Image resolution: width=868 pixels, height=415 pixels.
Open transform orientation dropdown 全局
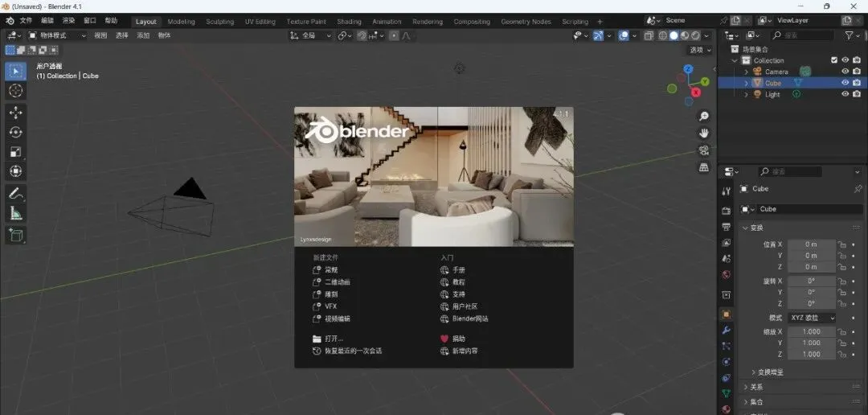tap(310, 35)
